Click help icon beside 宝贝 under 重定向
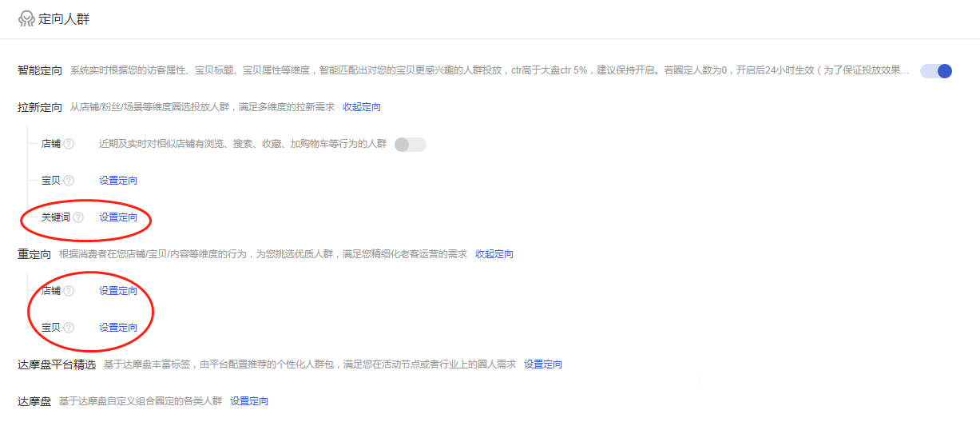Image resolution: width=980 pixels, height=430 pixels. [x=69, y=328]
